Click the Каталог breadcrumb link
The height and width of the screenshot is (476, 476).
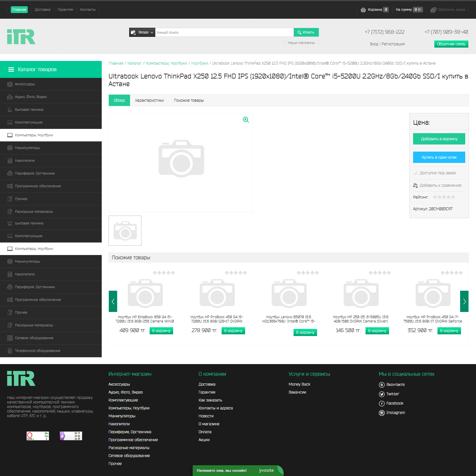coord(135,63)
